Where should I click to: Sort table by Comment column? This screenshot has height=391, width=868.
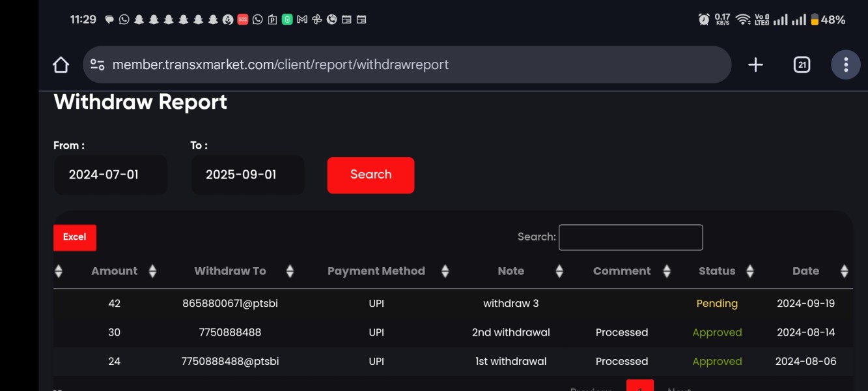[622, 271]
